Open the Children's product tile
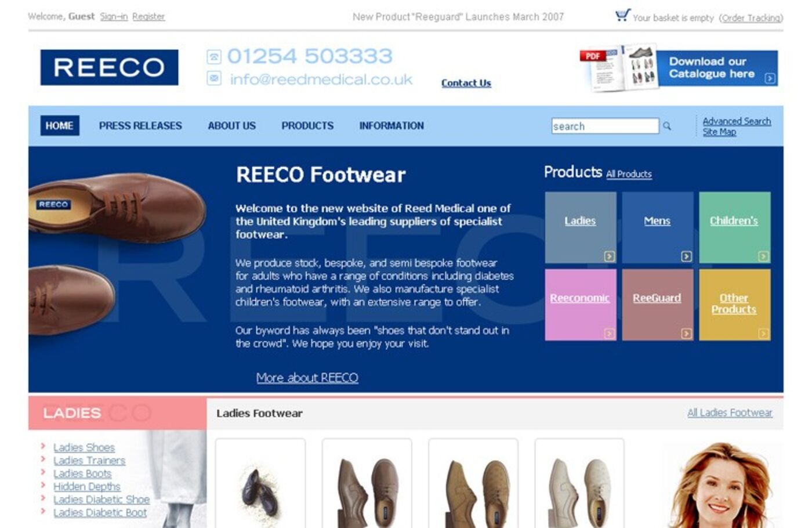 point(734,227)
